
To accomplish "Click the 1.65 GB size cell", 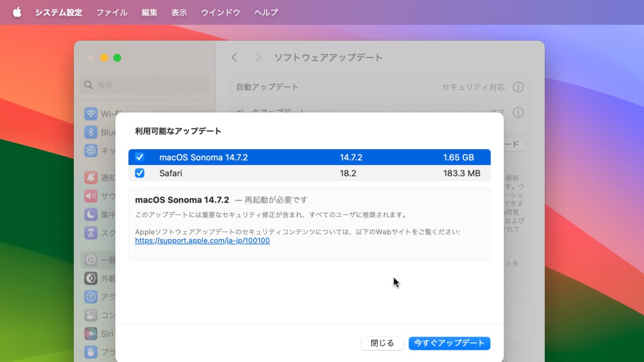I will [458, 157].
